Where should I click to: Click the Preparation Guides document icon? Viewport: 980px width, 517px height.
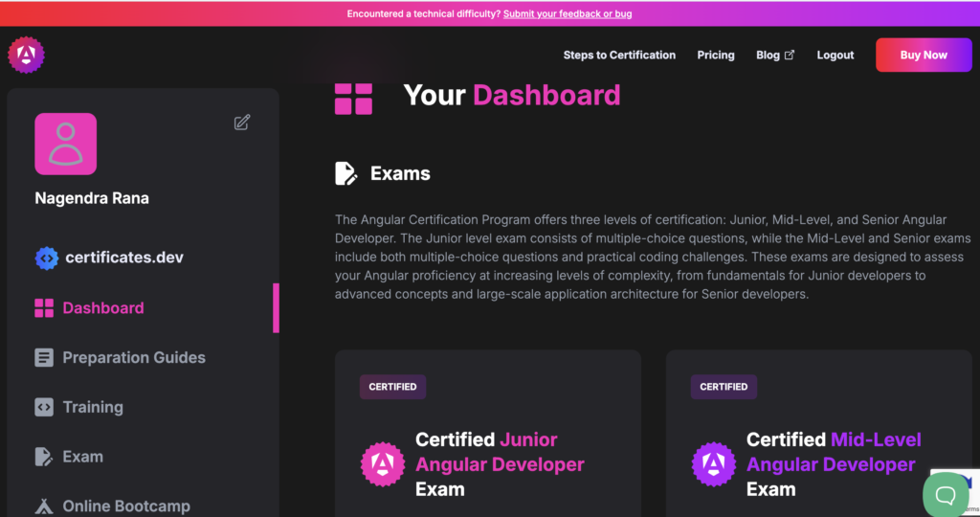click(44, 358)
